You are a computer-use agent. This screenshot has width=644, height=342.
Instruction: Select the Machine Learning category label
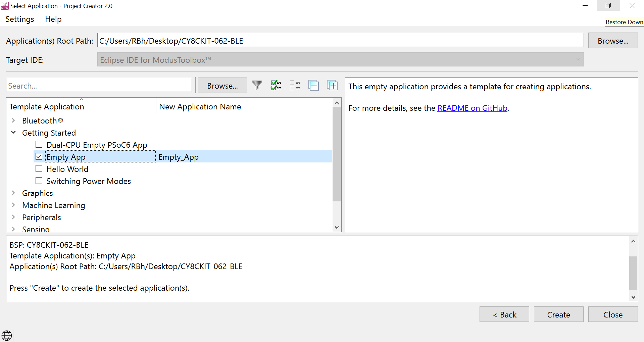pyautogui.click(x=54, y=205)
